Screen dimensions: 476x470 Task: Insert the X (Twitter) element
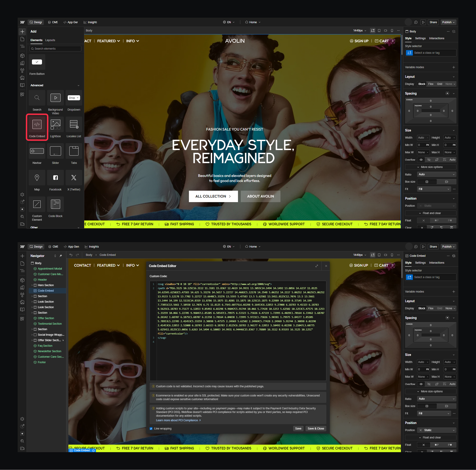click(74, 178)
